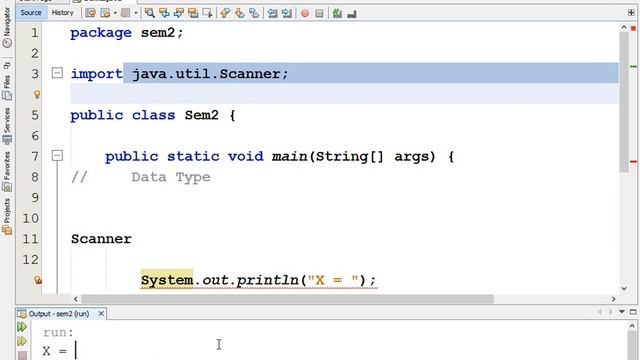Click the horizontal scrollbar left arrow
Image resolution: width=640 pixels, height=360 pixels.
point(76,299)
